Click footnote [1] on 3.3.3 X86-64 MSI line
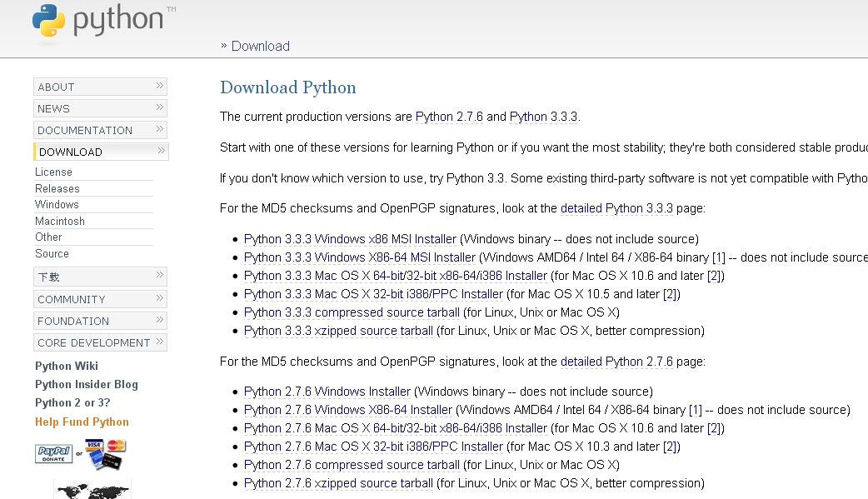This screenshot has width=868, height=499. pos(719,257)
